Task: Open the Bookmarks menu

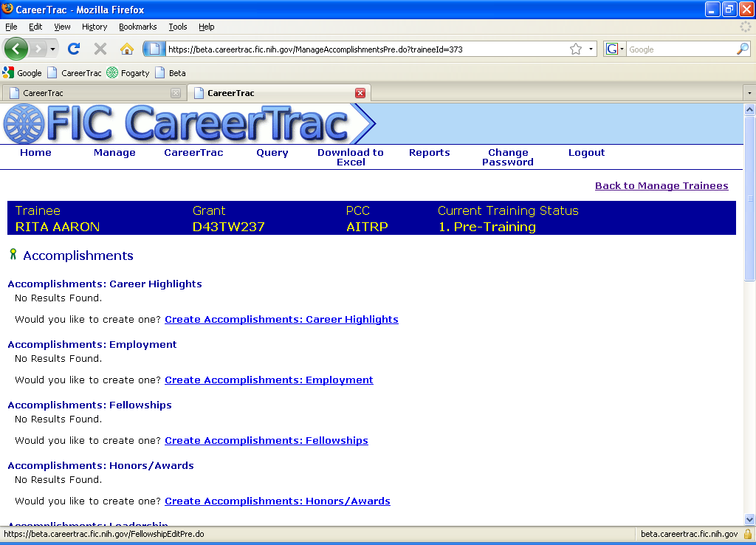Action: [137, 27]
